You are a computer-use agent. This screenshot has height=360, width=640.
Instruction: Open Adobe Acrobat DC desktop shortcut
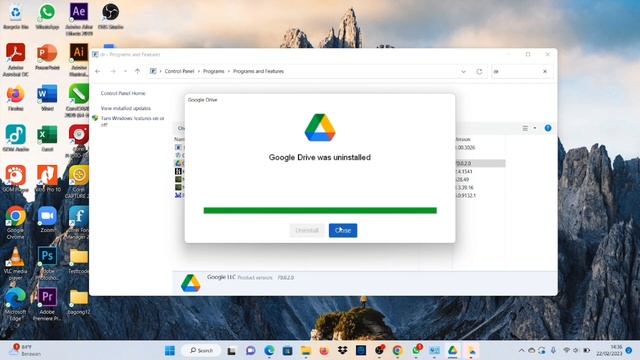[x=16, y=60]
